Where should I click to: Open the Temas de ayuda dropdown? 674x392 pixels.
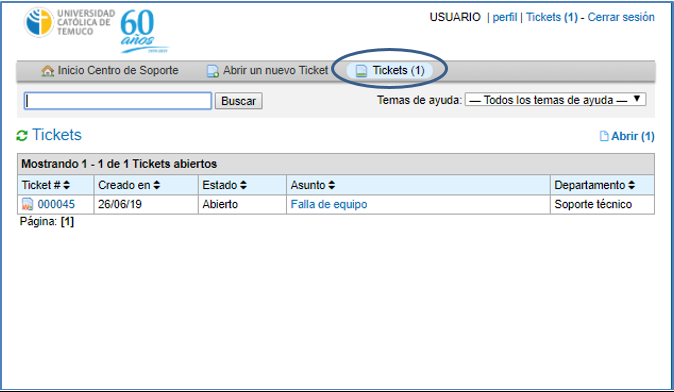tap(555, 100)
